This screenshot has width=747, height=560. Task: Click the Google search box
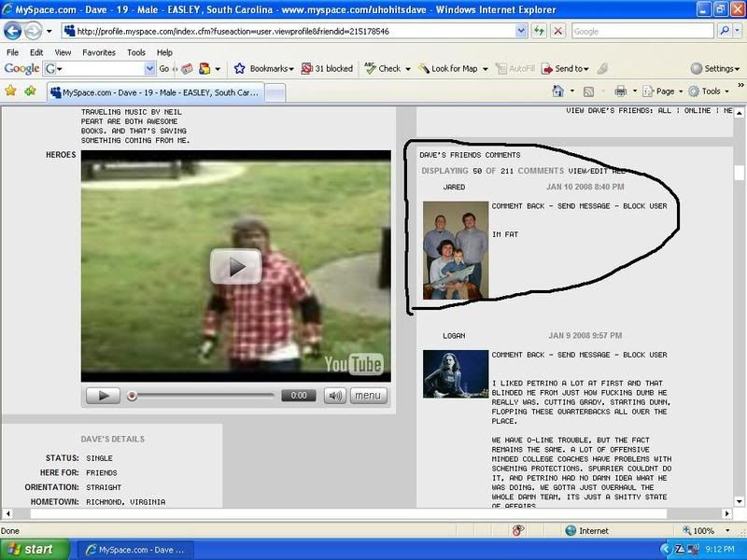click(642, 32)
